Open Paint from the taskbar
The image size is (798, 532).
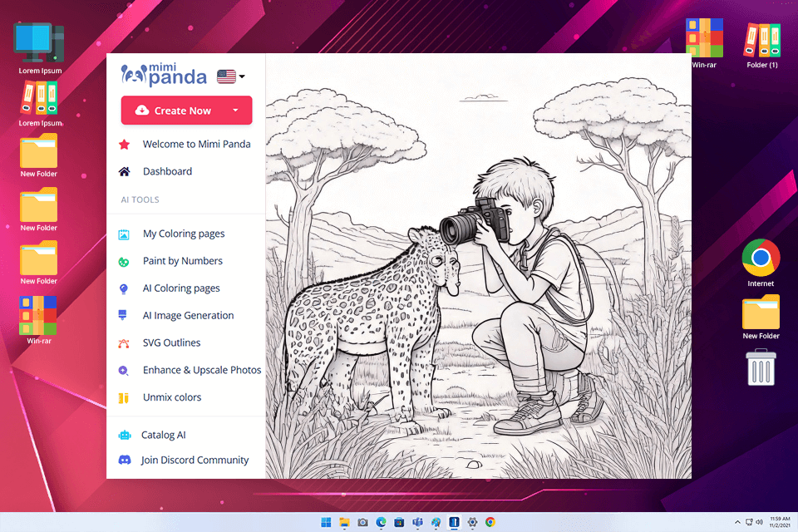436,522
